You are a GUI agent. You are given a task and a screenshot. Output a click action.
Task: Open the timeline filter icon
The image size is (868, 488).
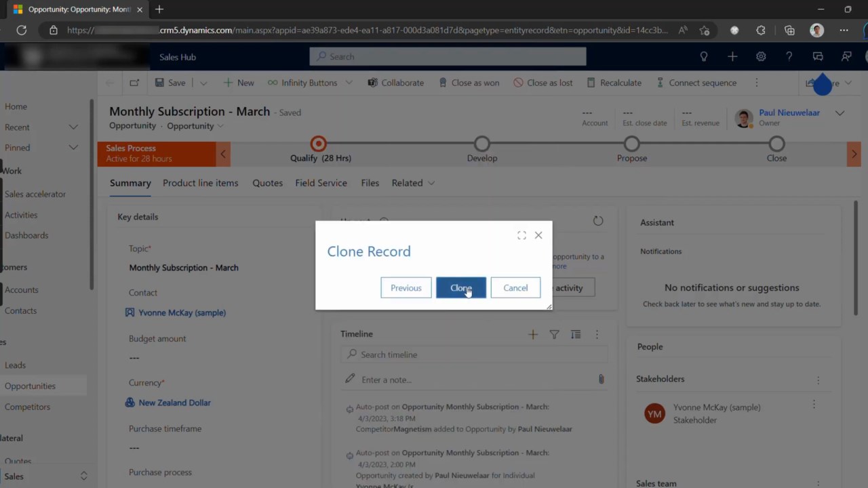tap(554, 334)
